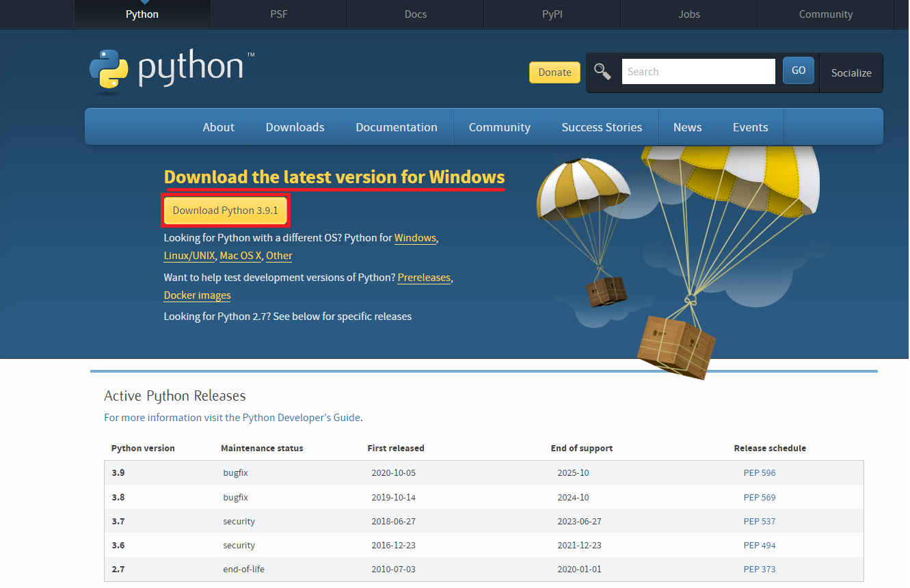
Task: Focus the Search input field
Action: (698, 71)
